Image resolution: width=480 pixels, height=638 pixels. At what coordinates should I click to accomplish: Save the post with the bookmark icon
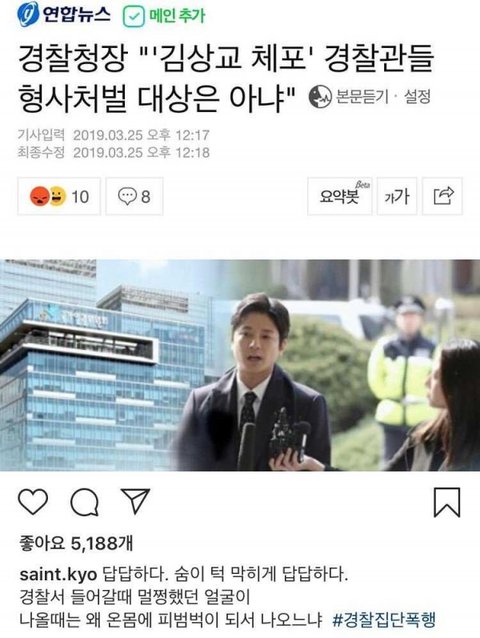click(447, 502)
